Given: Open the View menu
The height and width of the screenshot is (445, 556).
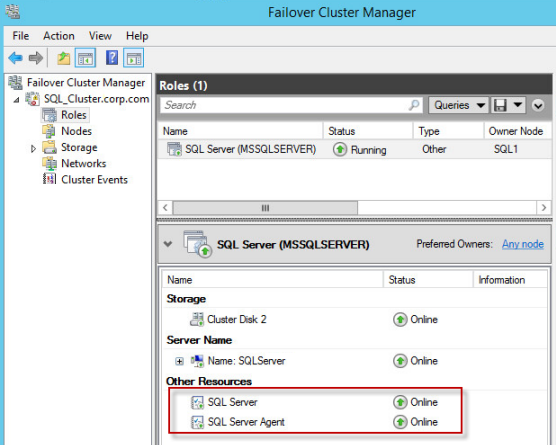Looking at the screenshot, I should (x=100, y=36).
